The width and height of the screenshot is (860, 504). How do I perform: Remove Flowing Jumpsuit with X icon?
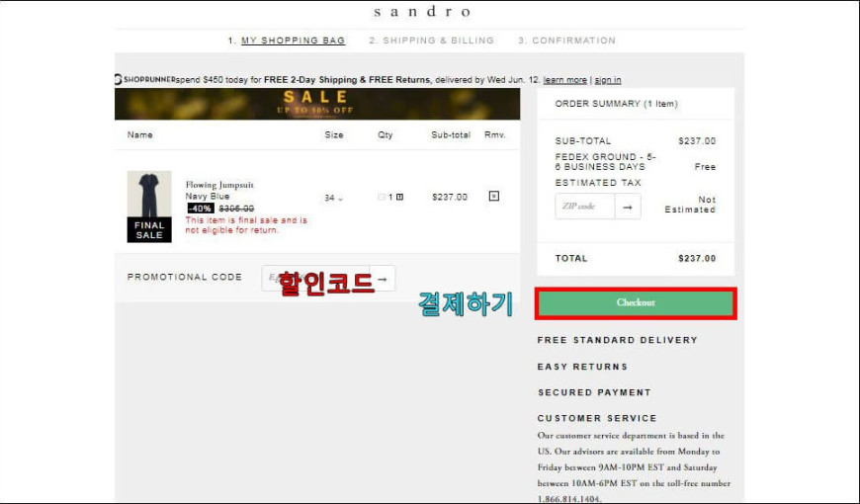pyautogui.click(x=494, y=196)
